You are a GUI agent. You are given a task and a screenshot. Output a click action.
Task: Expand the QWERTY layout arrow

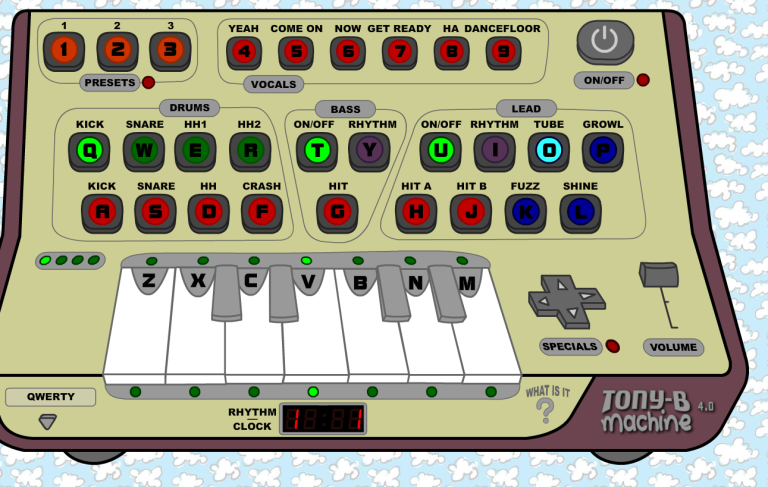coord(48,423)
